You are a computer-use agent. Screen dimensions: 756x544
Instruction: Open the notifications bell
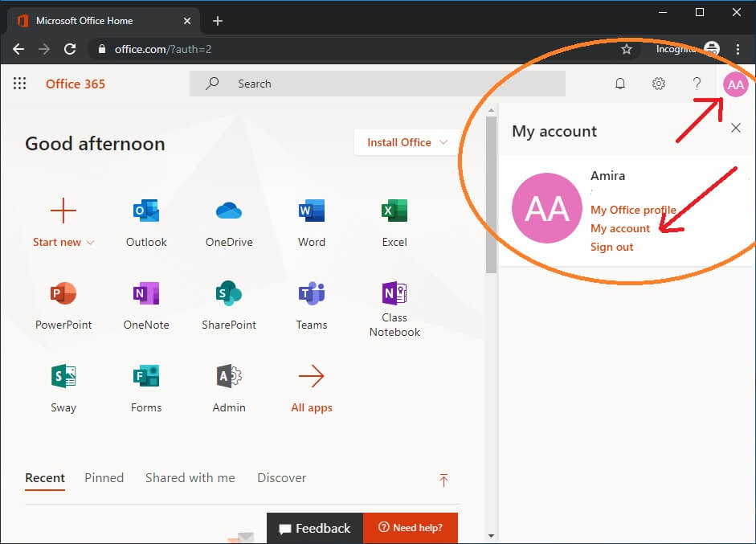click(x=620, y=84)
